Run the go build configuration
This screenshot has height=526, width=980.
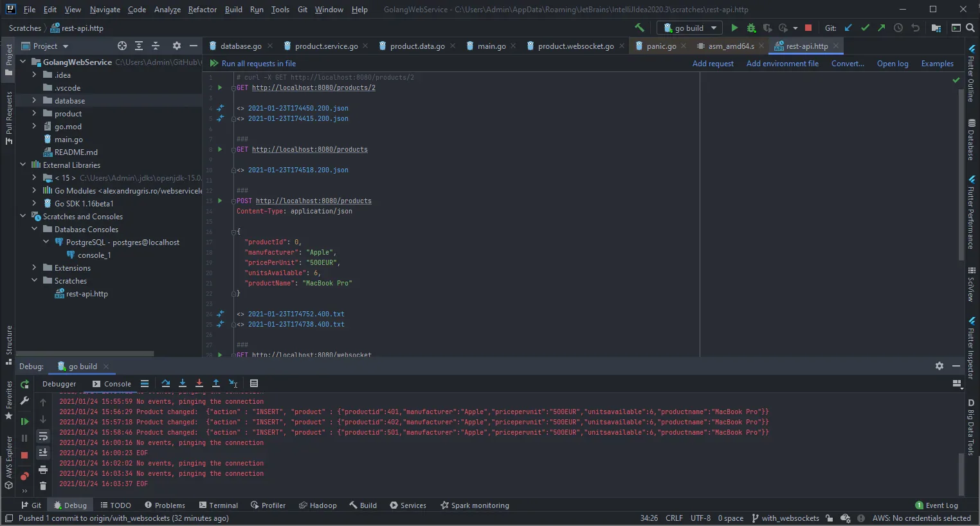(x=734, y=28)
